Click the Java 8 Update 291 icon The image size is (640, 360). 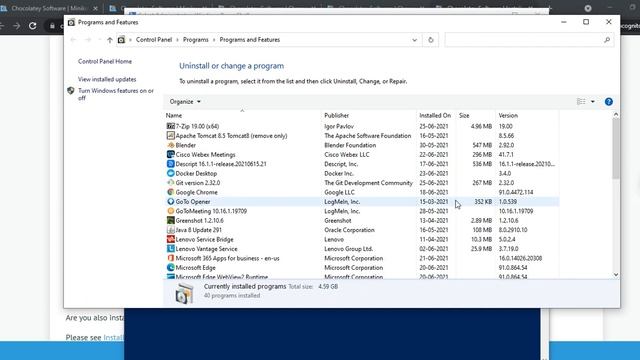click(171, 230)
